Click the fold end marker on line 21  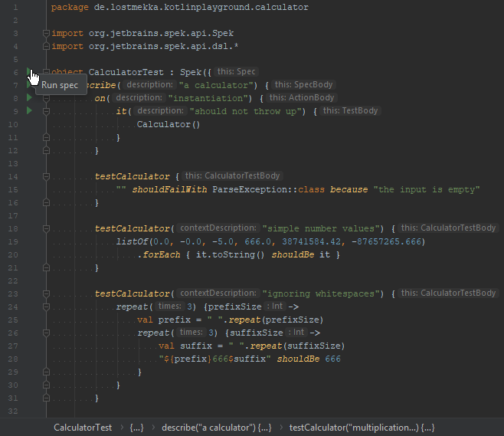coord(46,268)
